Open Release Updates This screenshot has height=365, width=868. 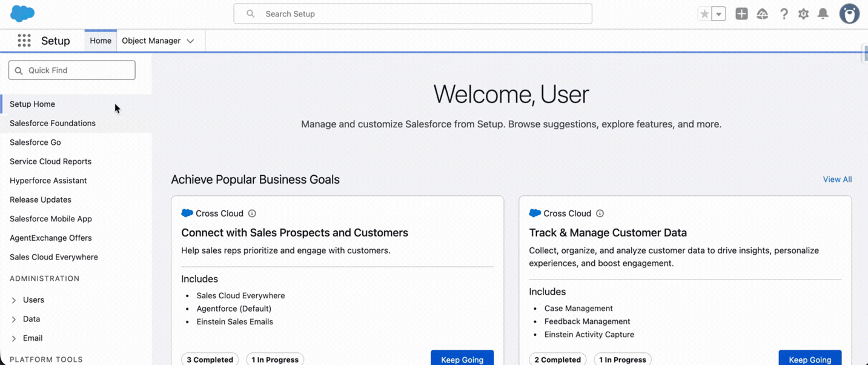[41, 199]
